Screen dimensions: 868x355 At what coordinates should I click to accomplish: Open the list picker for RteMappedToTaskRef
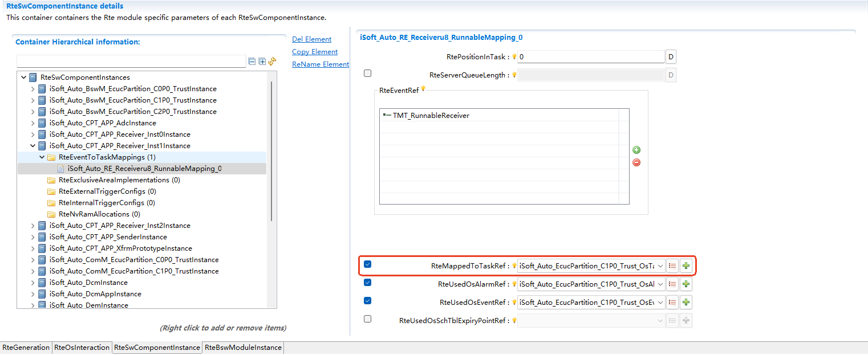pos(672,266)
